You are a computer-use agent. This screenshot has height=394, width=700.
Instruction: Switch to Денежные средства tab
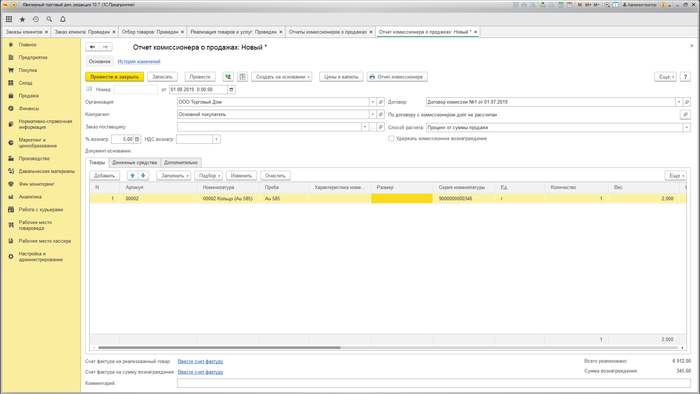134,162
